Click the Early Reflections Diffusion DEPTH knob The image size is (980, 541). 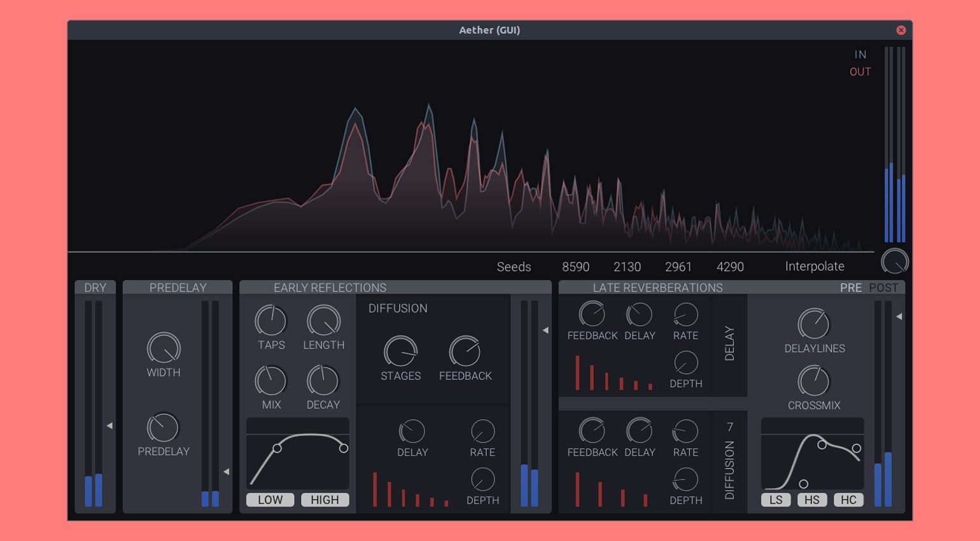pyautogui.click(x=482, y=479)
